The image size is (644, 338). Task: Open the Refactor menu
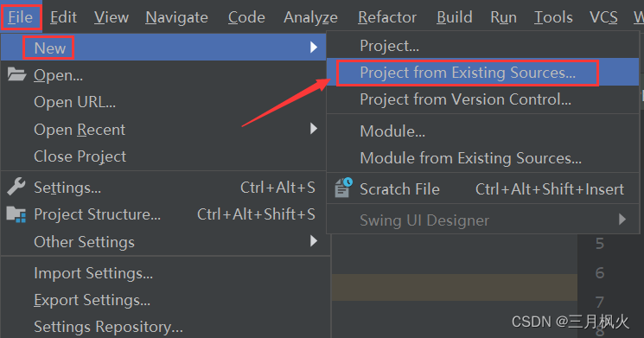click(387, 17)
